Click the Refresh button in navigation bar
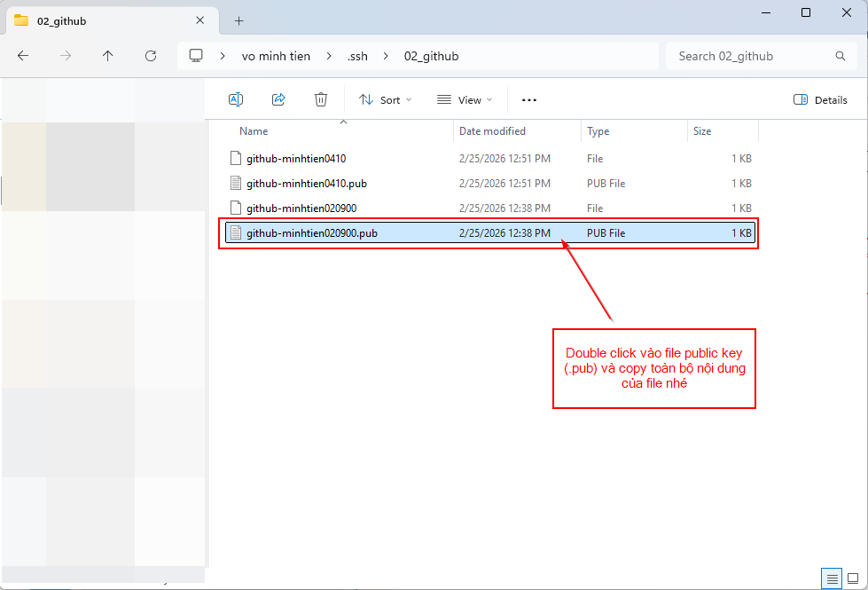868x590 pixels. 151,56
